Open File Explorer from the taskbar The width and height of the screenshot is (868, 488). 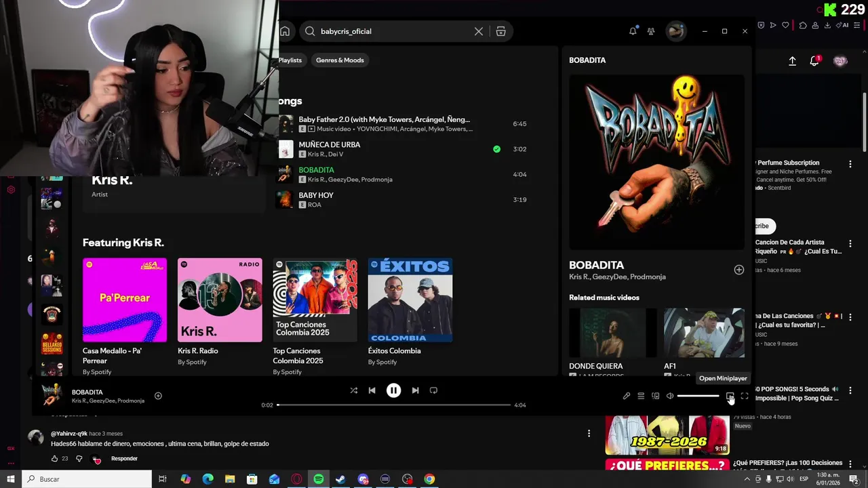pos(230,479)
